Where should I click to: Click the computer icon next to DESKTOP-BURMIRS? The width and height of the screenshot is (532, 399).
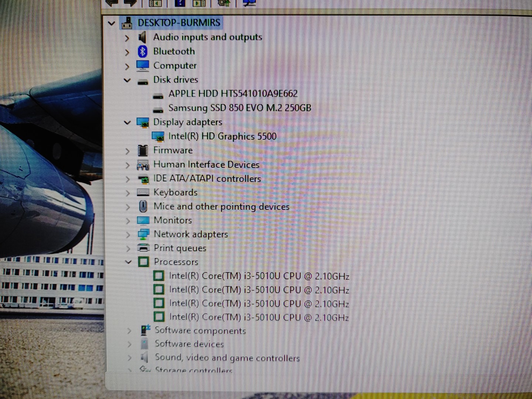click(x=127, y=23)
